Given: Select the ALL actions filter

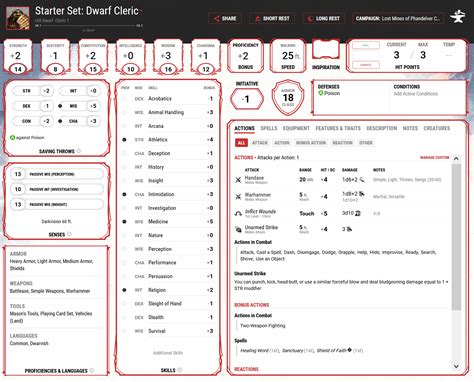Looking at the screenshot, I should (x=241, y=143).
